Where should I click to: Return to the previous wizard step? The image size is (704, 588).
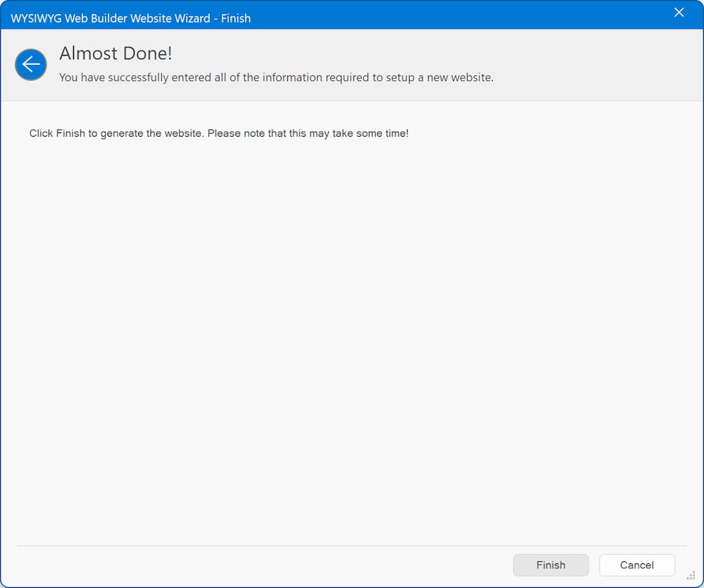(31, 65)
